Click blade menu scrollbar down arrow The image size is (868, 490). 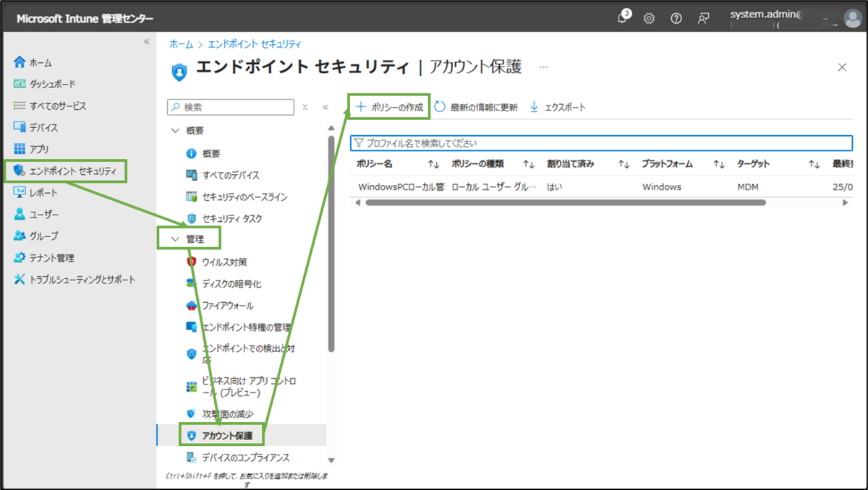[x=331, y=460]
